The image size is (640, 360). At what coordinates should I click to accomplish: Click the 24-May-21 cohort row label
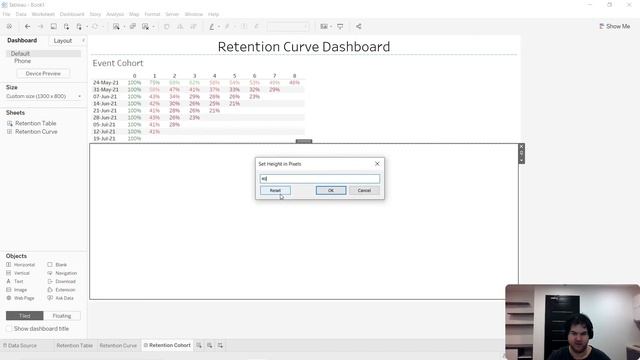tap(106, 82)
